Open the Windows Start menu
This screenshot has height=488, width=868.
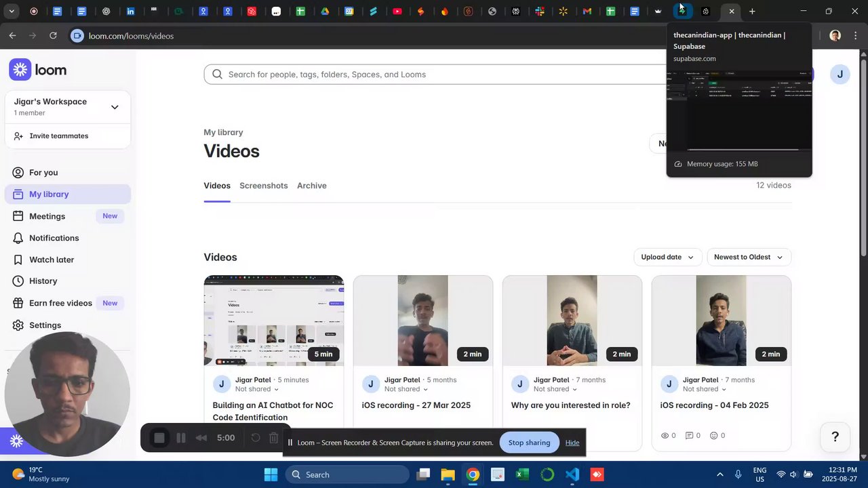coord(271,474)
